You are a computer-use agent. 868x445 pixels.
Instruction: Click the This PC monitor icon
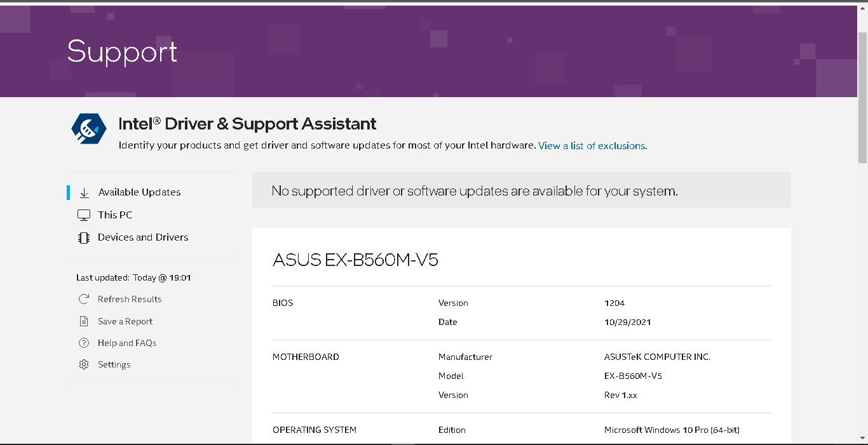[x=83, y=215]
